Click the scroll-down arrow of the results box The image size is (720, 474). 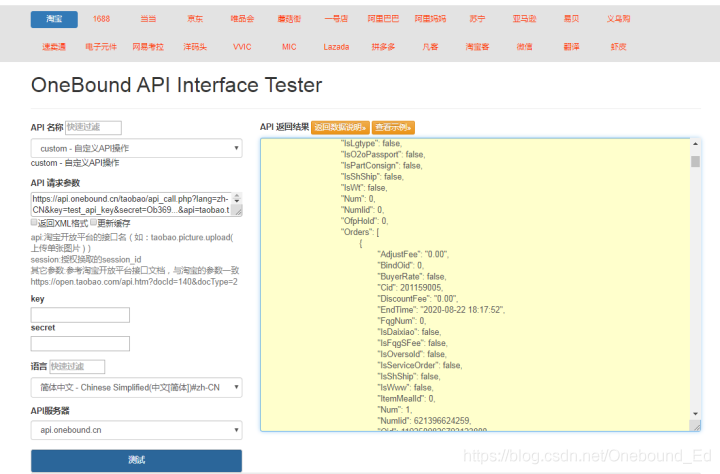[695, 414]
